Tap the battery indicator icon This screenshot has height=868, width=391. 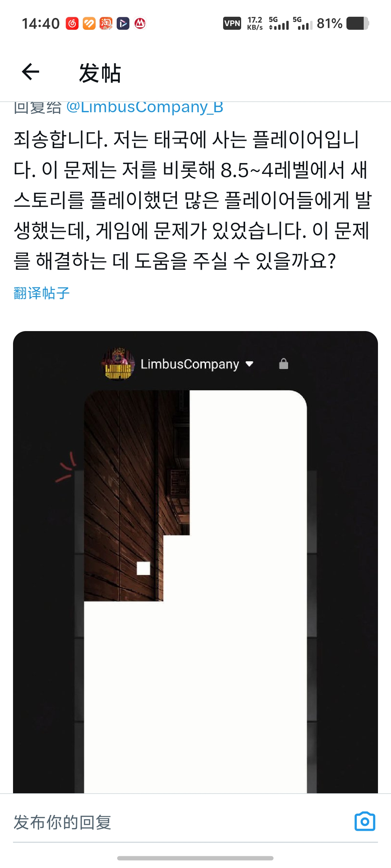(358, 23)
